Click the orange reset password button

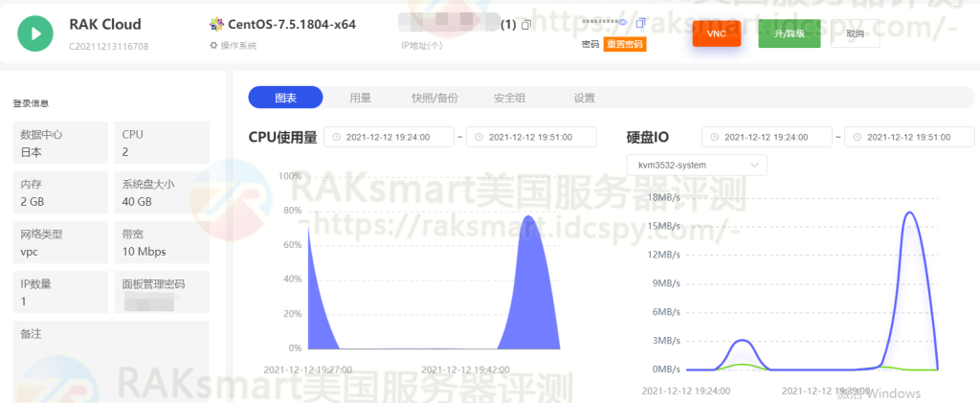(624, 44)
